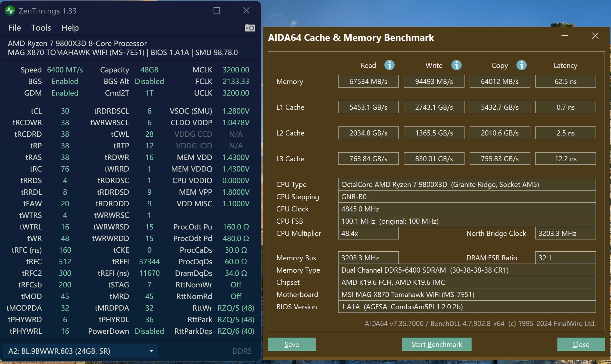Click the DRAM:FSB Ratio field showing 32:1
The width and height of the screenshot is (611, 364).
[565, 257]
